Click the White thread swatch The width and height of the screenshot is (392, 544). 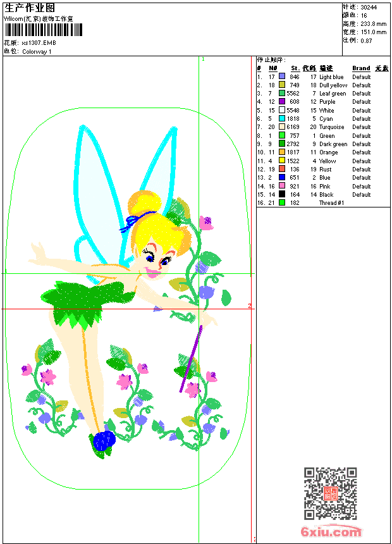click(282, 110)
